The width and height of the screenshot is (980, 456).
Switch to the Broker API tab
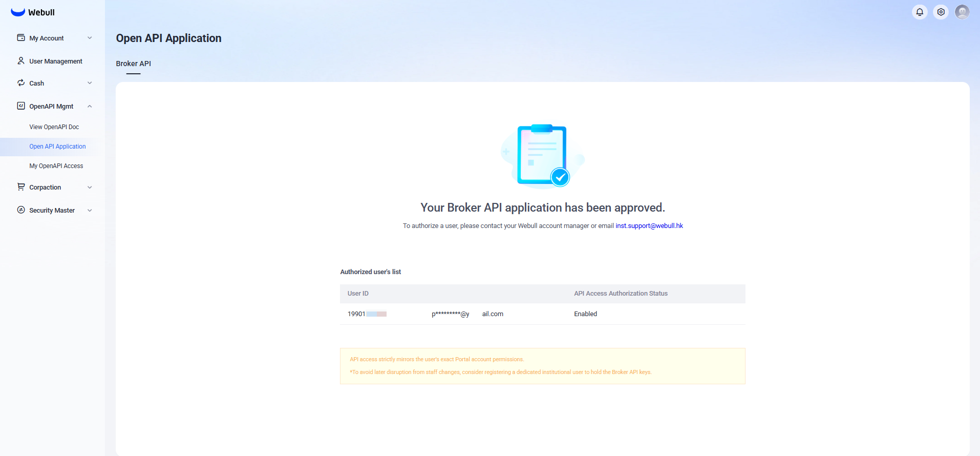pos(133,64)
